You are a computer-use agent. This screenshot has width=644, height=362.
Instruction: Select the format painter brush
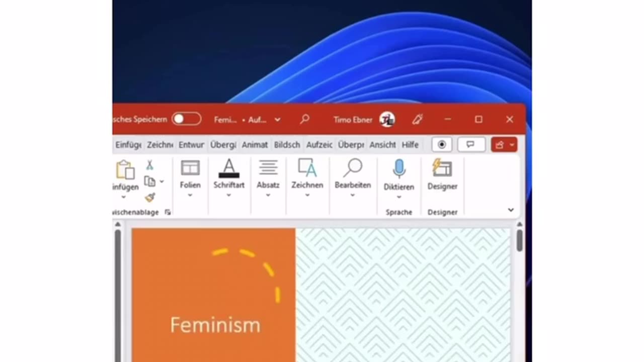click(150, 198)
